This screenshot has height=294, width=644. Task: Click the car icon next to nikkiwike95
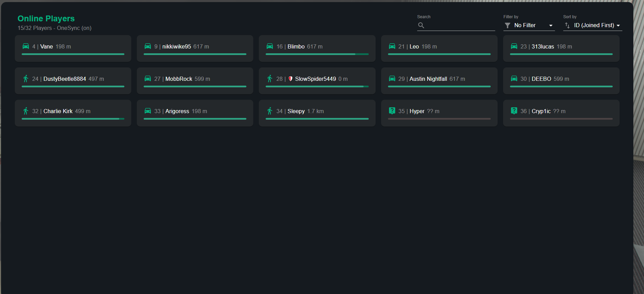(148, 46)
